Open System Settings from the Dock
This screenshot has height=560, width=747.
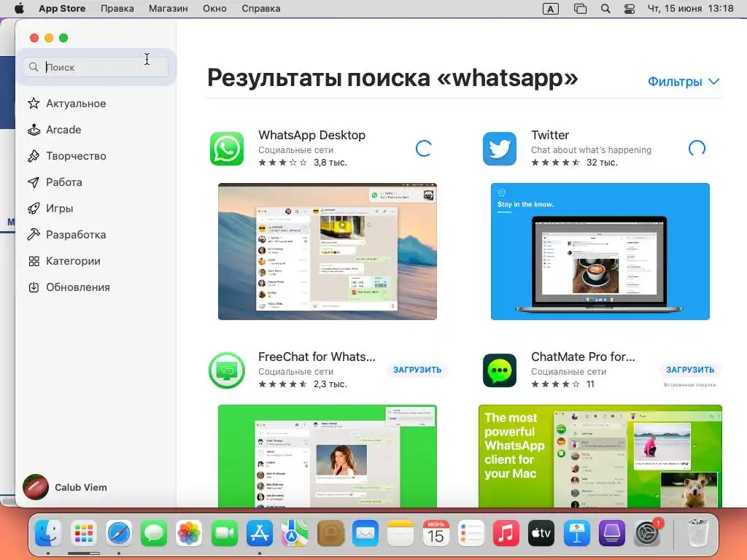(648, 532)
